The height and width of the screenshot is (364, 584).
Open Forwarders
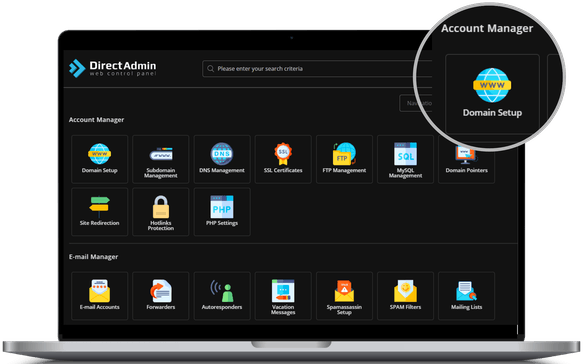[161, 296]
